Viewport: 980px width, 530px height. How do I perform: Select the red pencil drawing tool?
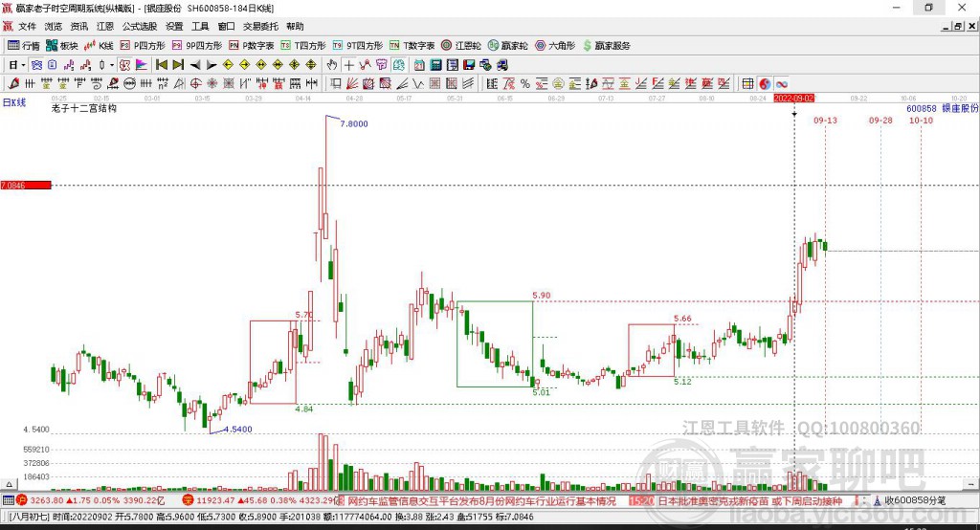coord(13,84)
